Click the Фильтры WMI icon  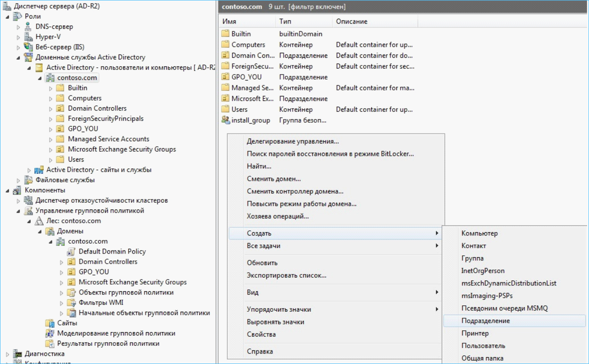(71, 303)
